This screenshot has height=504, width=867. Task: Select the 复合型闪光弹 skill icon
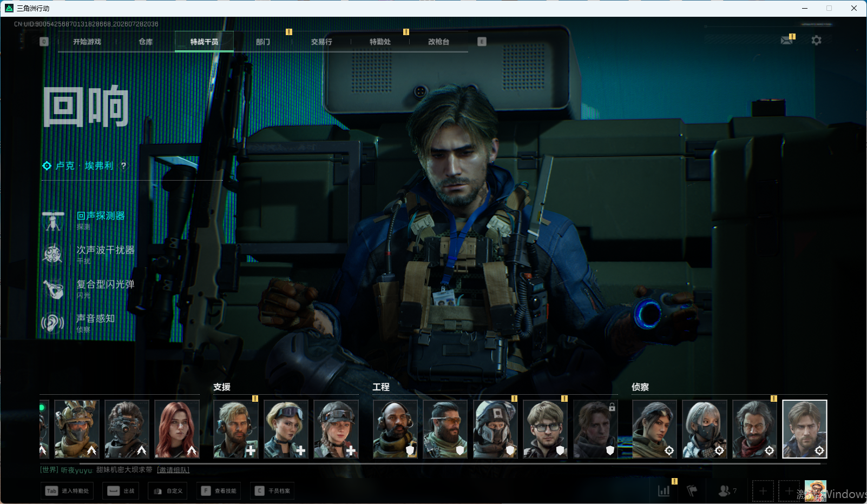[53, 289]
